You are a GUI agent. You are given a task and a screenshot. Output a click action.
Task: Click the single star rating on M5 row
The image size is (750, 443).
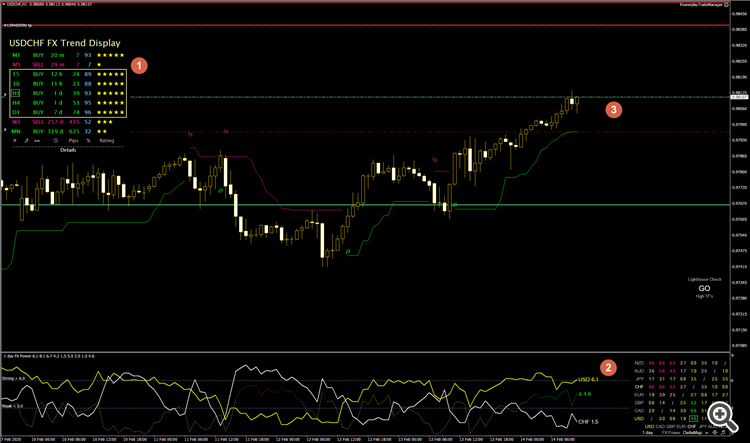pyautogui.click(x=99, y=65)
